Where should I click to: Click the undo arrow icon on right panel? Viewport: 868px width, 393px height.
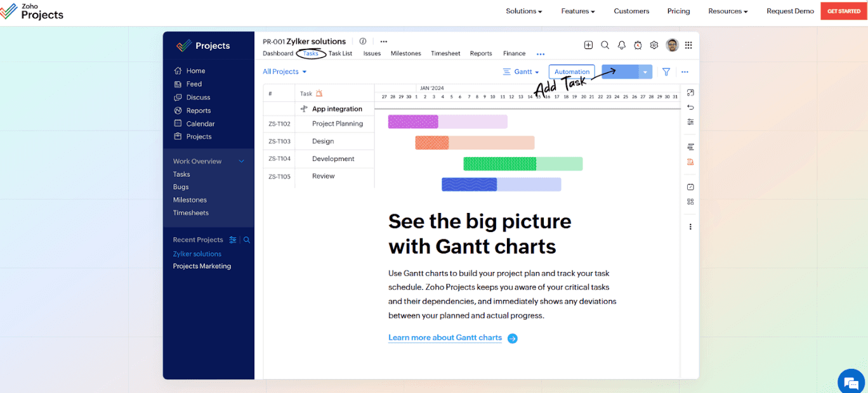690,106
